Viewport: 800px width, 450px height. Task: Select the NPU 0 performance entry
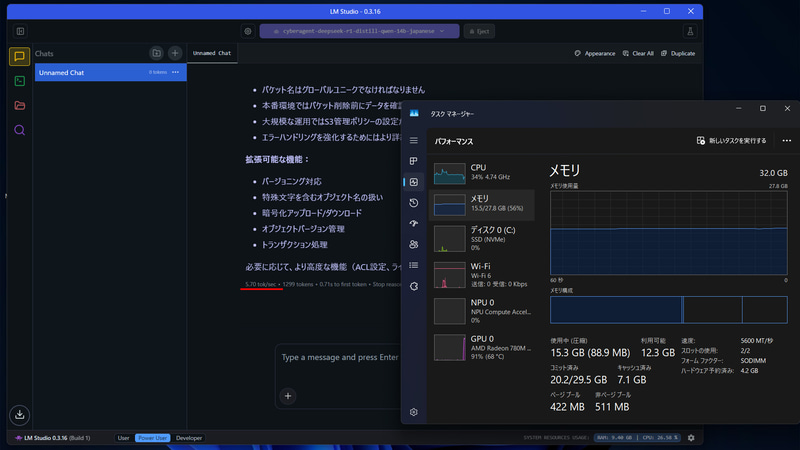[482, 311]
